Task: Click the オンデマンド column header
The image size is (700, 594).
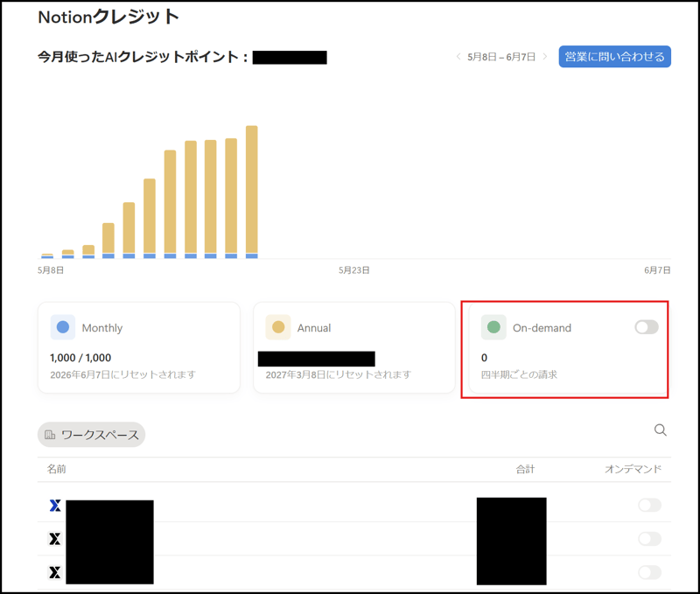Action: pyautogui.click(x=633, y=469)
